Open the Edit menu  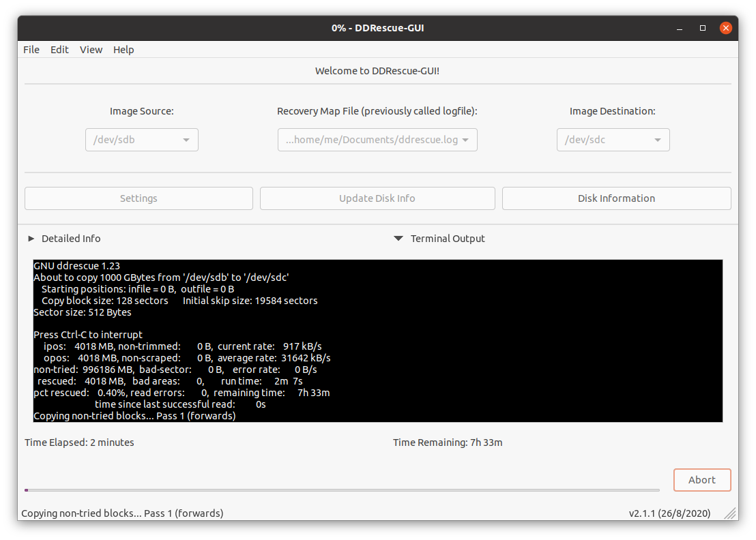(x=59, y=50)
